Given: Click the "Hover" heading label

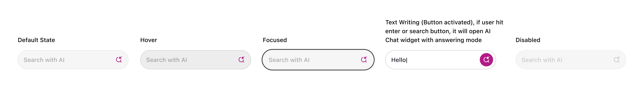Looking at the screenshot, I should click(x=149, y=40).
